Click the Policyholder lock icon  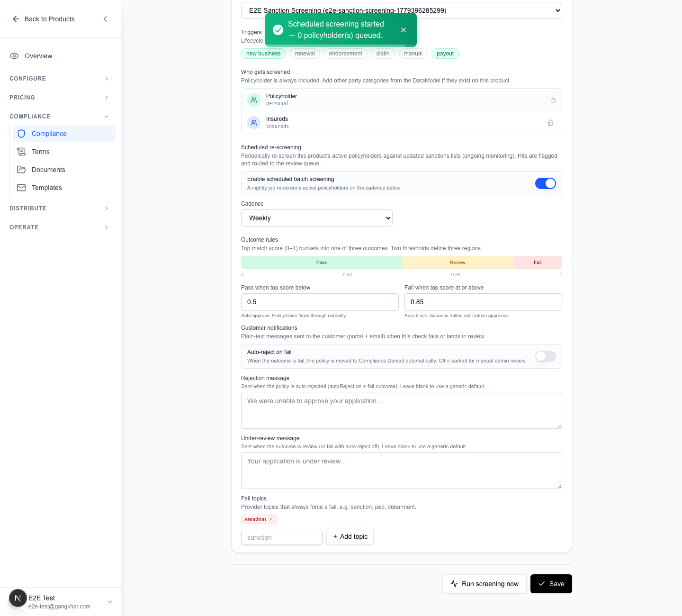pyautogui.click(x=553, y=100)
